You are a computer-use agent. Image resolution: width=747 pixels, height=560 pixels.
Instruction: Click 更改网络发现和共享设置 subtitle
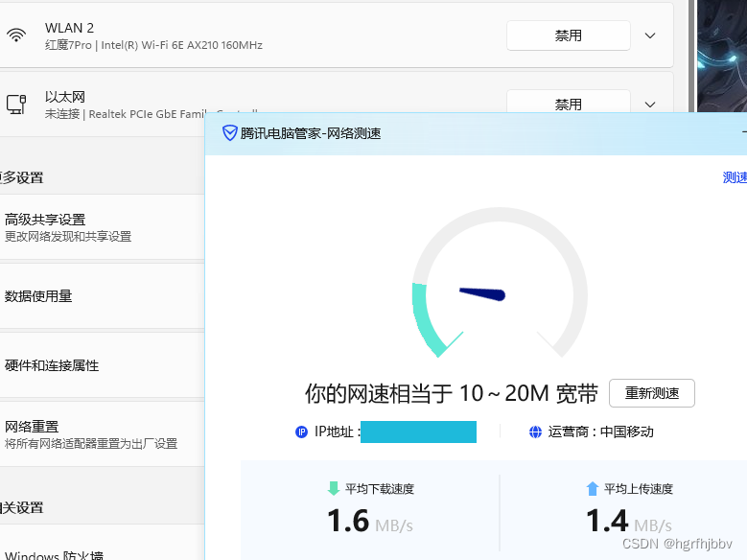point(68,237)
